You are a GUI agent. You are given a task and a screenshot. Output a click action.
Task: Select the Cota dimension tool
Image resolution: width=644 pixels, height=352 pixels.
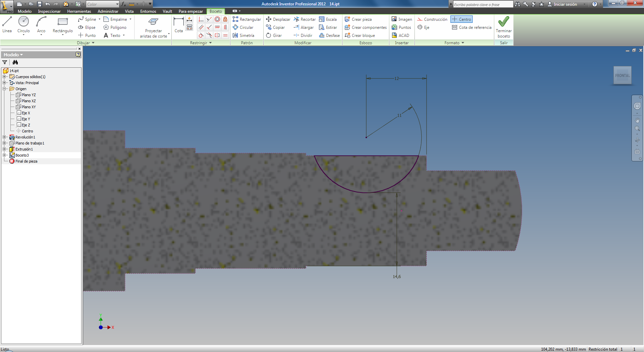[x=179, y=25]
